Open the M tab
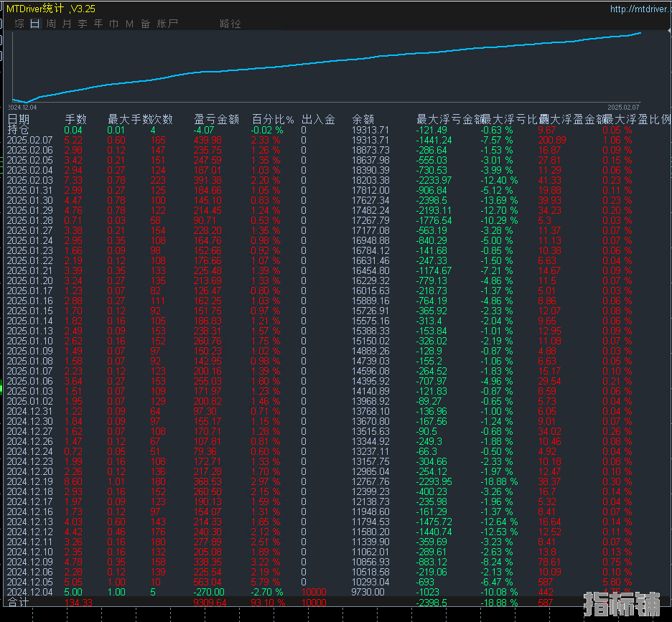This screenshot has width=672, height=622. (129, 24)
